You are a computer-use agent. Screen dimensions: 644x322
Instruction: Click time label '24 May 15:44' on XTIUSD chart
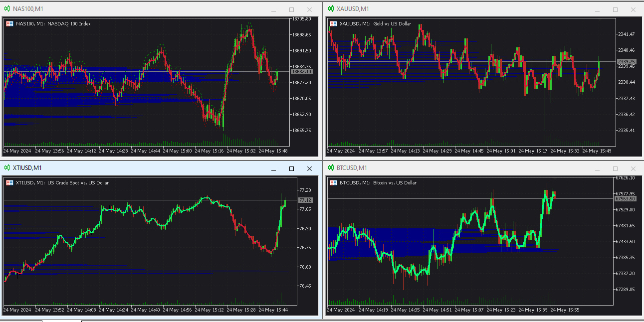point(272,310)
